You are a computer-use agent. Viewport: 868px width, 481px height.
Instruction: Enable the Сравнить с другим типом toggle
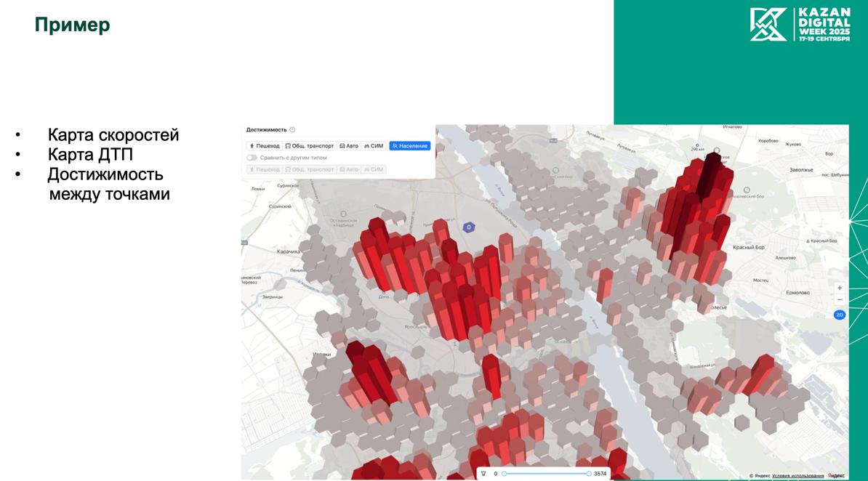[x=252, y=158]
